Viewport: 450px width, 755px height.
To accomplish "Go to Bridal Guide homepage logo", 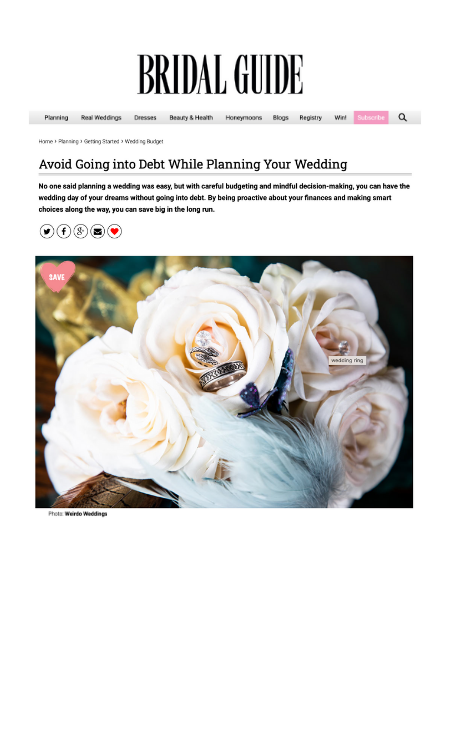I will point(220,74).
